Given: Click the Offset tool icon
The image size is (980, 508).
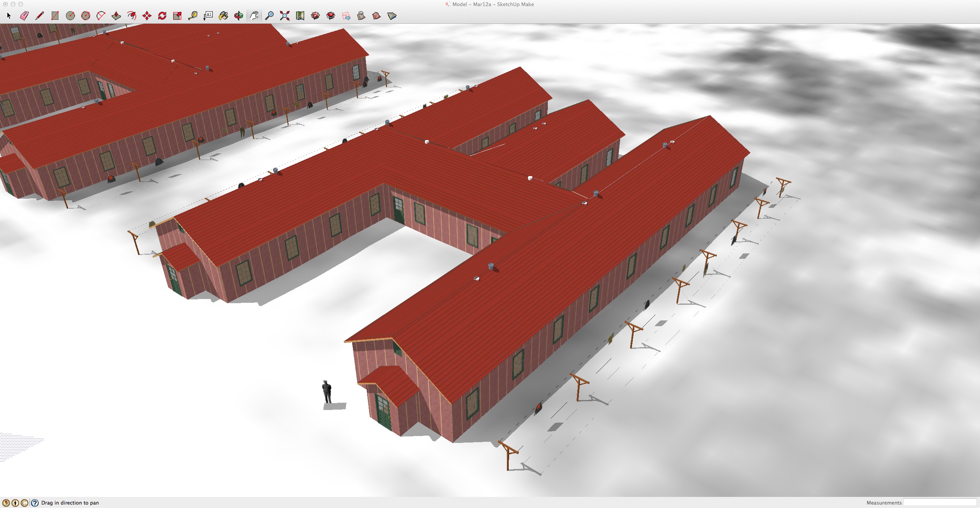Looking at the screenshot, I should click(131, 16).
